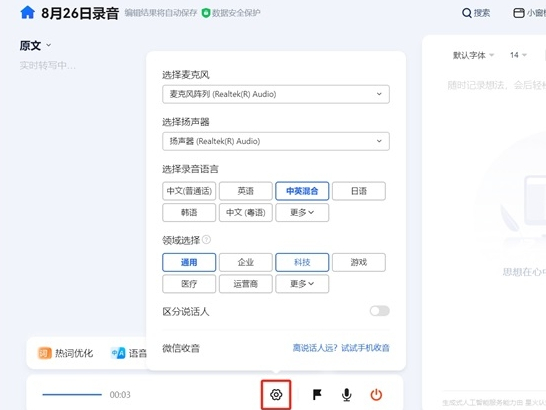Select 中英混合 recording language
Image resolution: width=546 pixels, height=410 pixels.
(x=302, y=191)
